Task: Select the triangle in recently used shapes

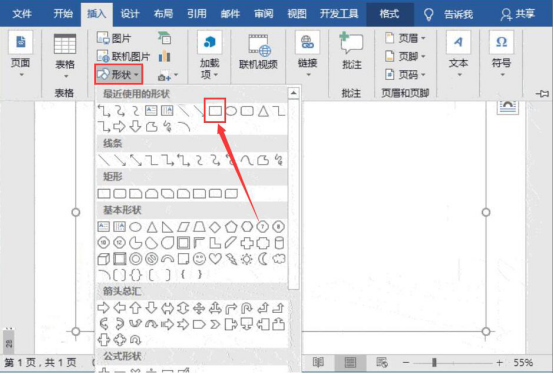Action: pyautogui.click(x=263, y=111)
